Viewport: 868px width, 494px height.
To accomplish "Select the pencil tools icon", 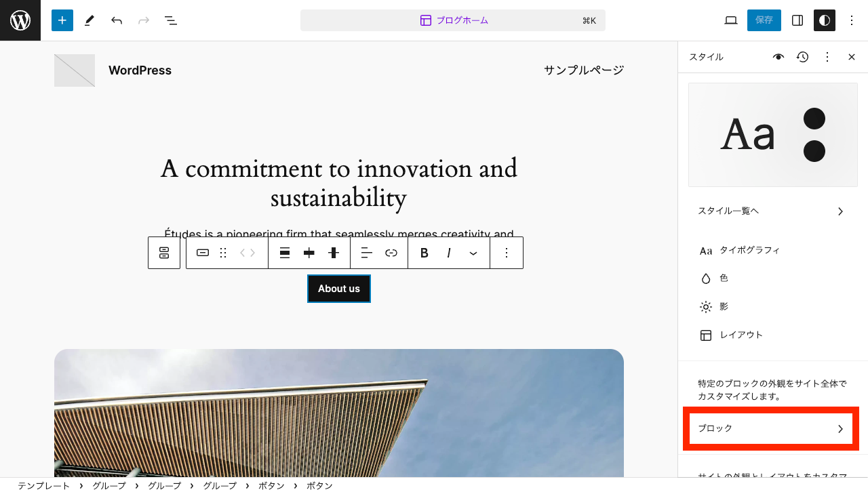I will [x=90, y=20].
